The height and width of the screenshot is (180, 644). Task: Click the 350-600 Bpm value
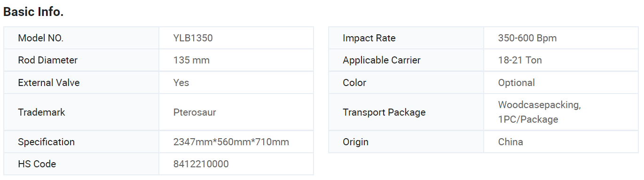[527, 38]
